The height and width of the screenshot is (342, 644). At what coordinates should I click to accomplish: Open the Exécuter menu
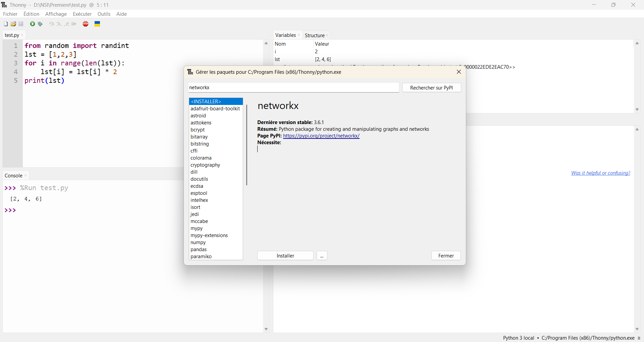(82, 14)
